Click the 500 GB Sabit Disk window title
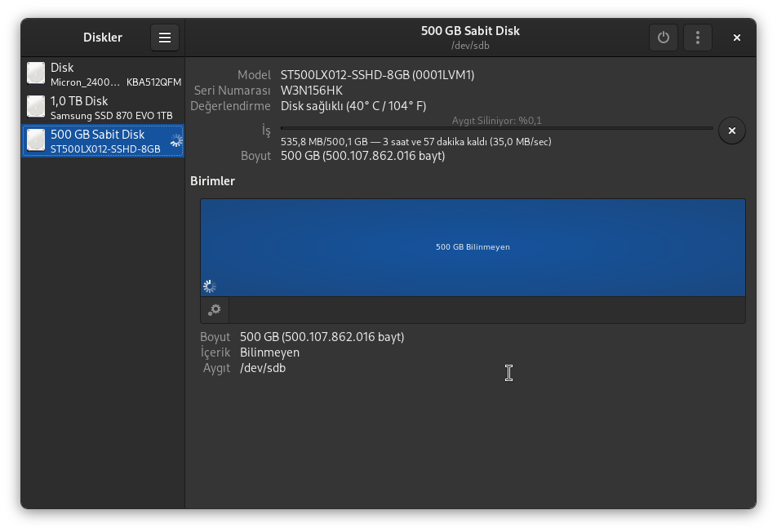777x532 pixels. 470,31
